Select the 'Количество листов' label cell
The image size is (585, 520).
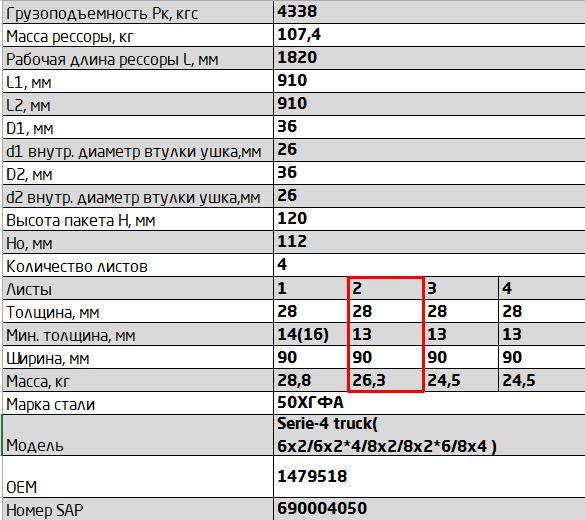click(138, 265)
